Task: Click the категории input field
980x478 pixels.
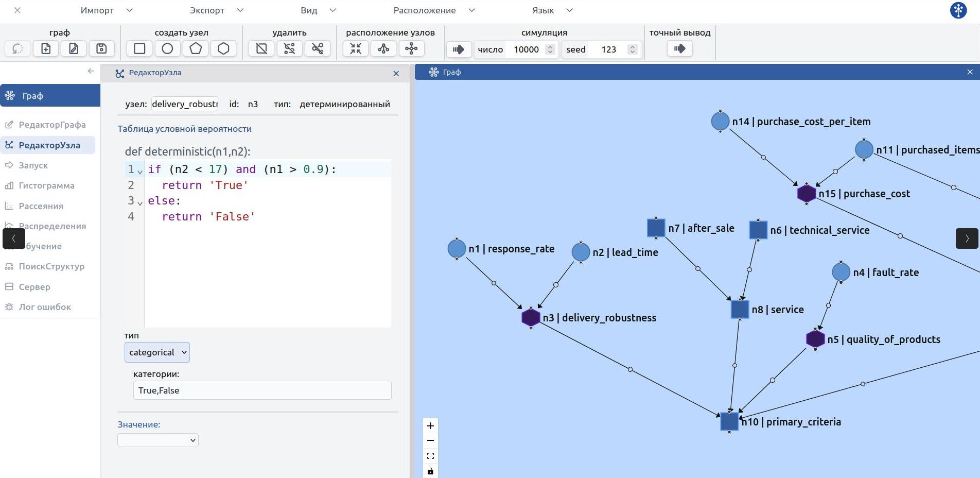Action: click(x=262, y=390)
